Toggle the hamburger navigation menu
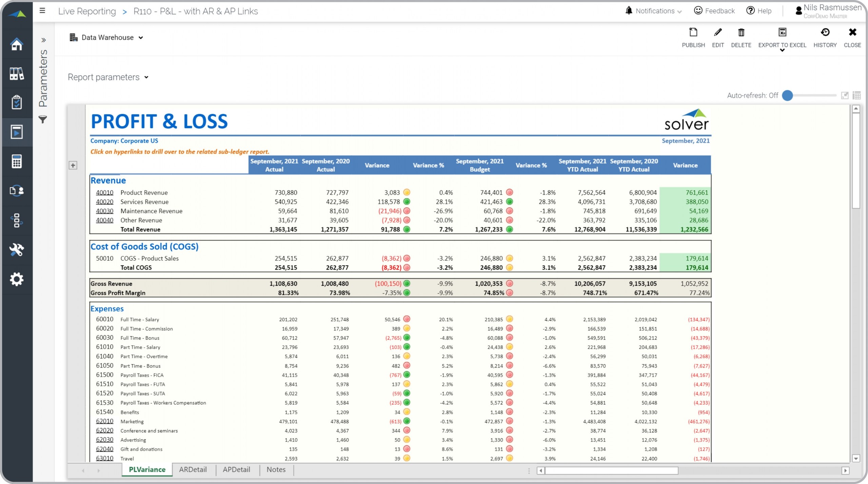Image resolution: width=868 pixels, height=484 pixels. click(x=42, y=11)
